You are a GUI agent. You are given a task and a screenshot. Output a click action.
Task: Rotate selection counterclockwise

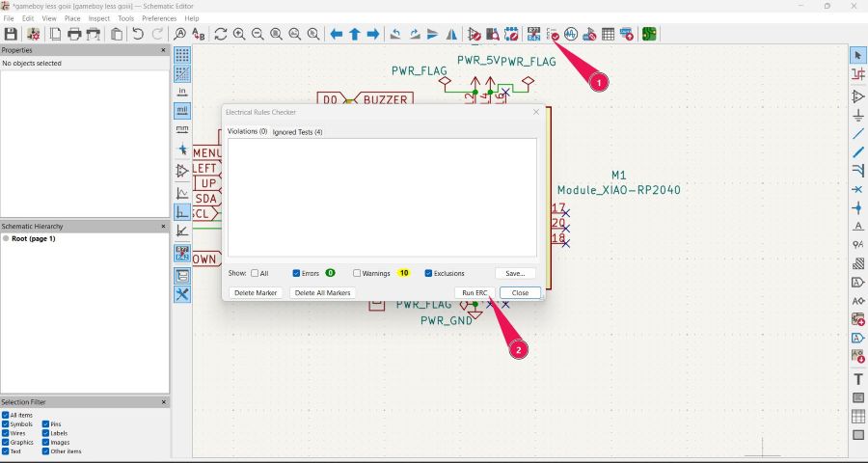[395, 34]
